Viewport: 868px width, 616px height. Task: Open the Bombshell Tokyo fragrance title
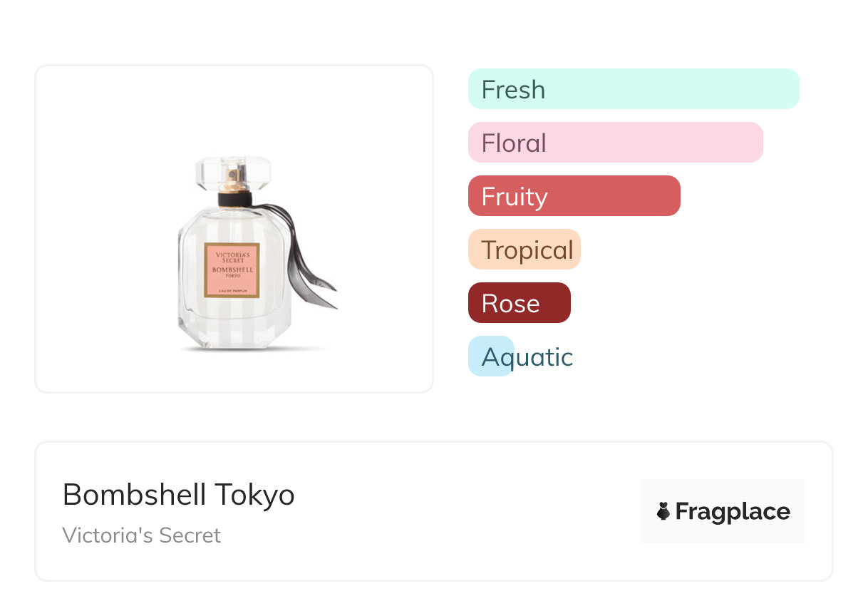click(179, 495)
